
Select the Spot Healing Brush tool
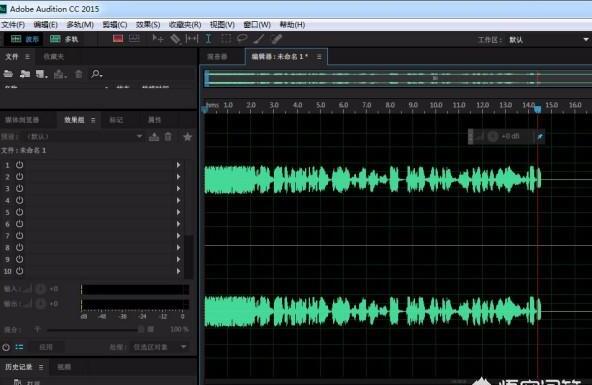click(277, 38)
